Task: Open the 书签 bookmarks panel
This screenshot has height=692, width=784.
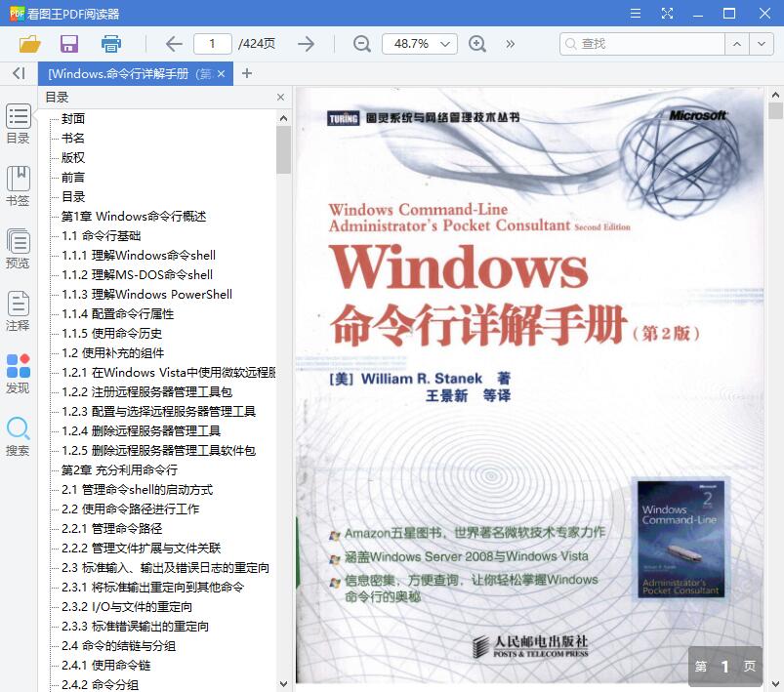Action: (18, 186)
